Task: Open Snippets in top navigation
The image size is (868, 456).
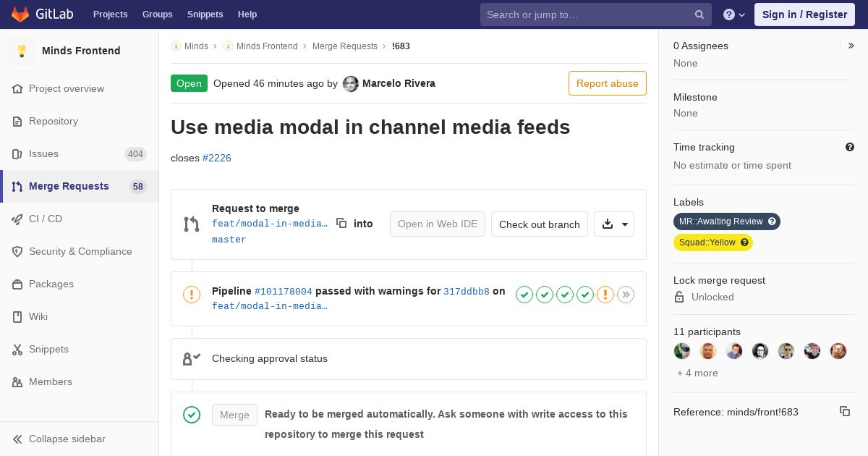Action: point(205,14)
